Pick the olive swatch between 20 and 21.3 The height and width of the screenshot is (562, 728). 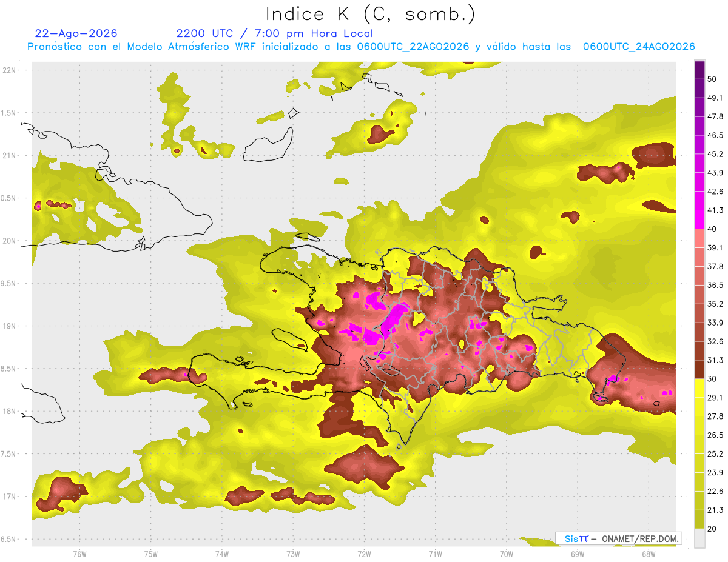click(x=699, y=520)
